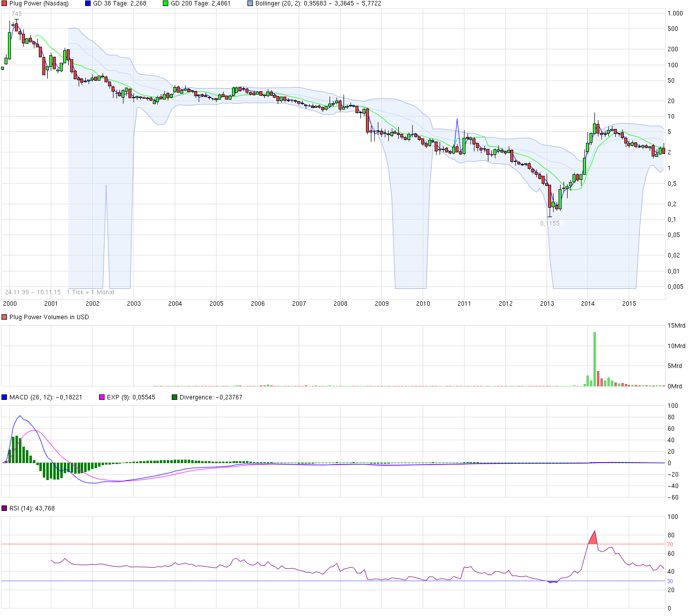Click the 2013 year label on the time axis
694x616 pixels.
(x=547, y=304)
